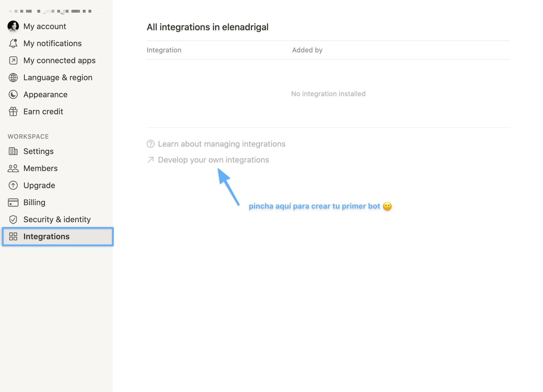Viewport: 543px width, 392px height.
Task: Select the Integration column header
Action: point(164,50)
